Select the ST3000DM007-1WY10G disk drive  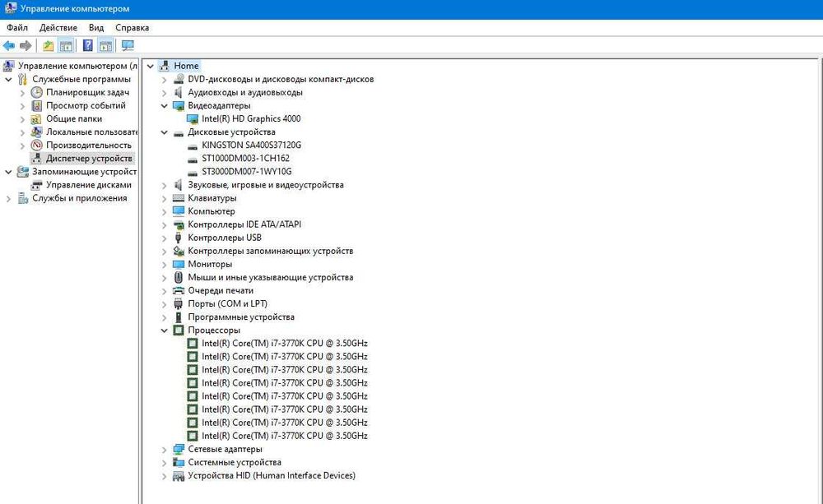(x=247, y=172)
